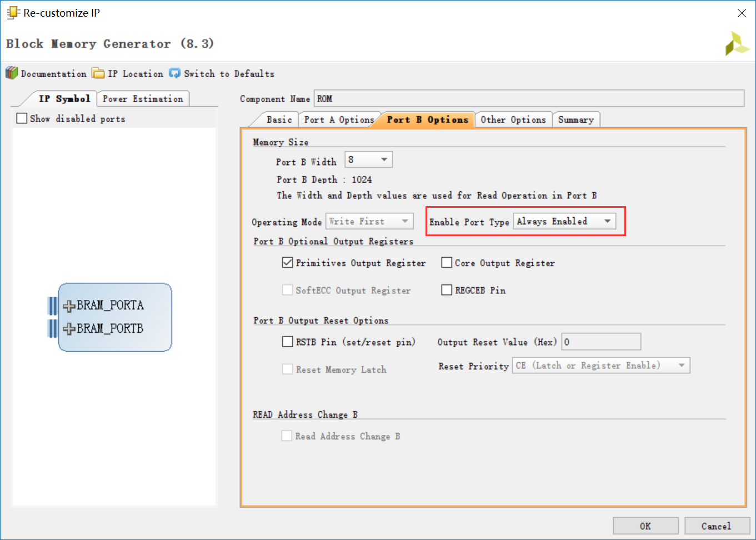Image resolution: width=756 pixels, height=540 pixels.
Task: Open the Basic tab
Action: coord(279,119)
